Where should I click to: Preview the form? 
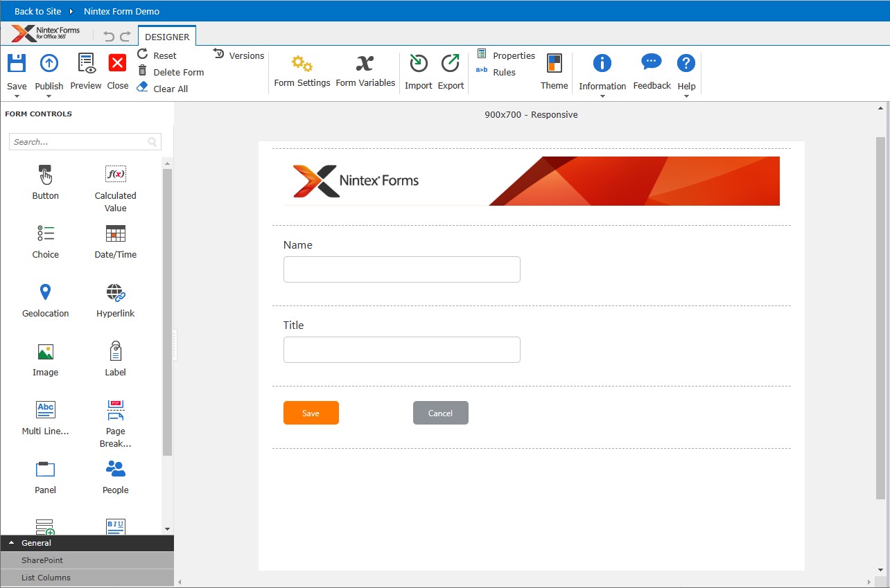[x=85, y=69]
